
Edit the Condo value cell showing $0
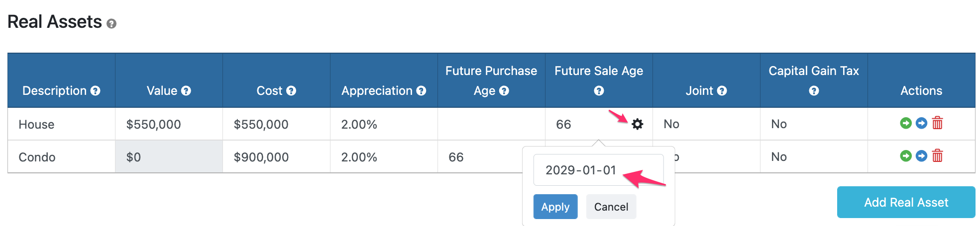tap(169, 157)
